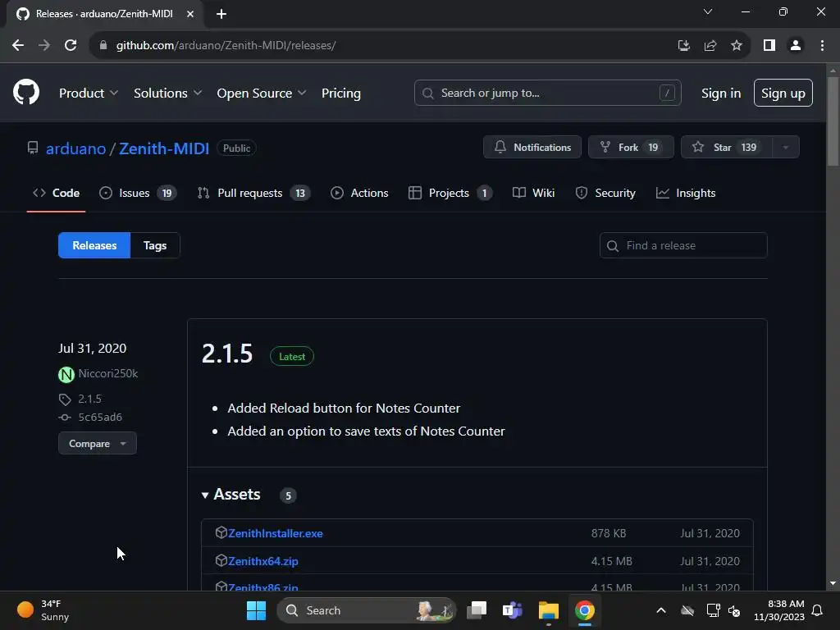
Task: Install app using the address bar install icon
Action: pos(683,46)
